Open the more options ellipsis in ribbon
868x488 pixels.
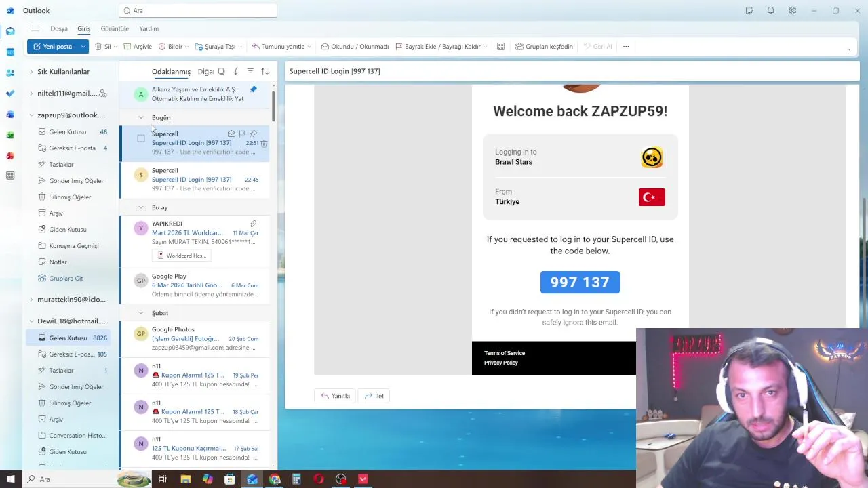(625, 47)
